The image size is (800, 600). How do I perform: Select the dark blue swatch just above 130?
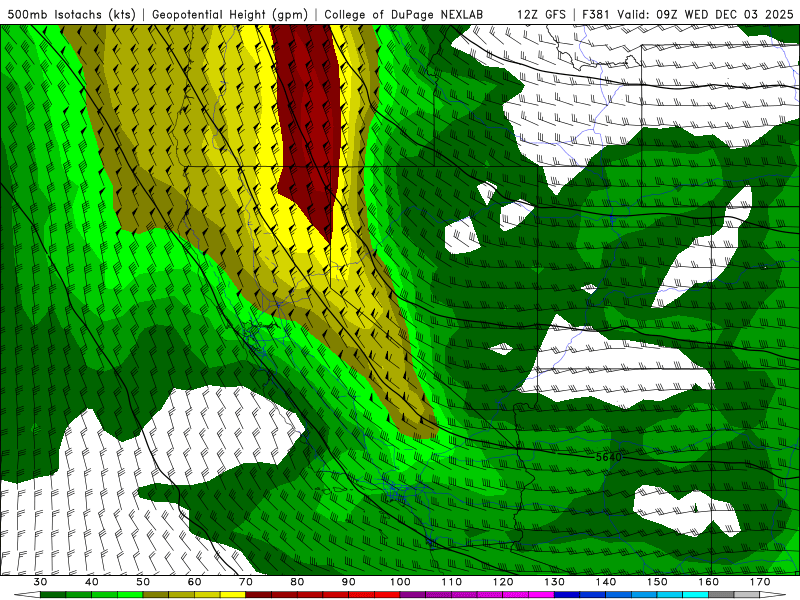(x=567, y=594)
